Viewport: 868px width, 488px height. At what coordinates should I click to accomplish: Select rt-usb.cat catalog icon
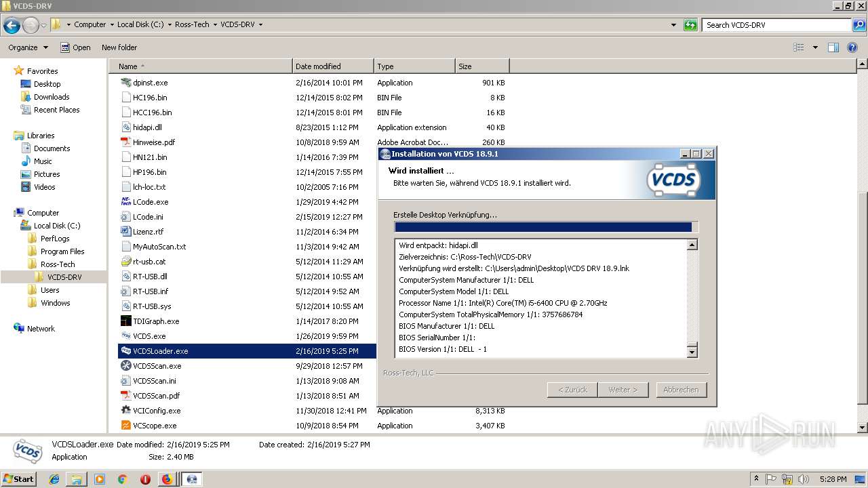point(125,262)
